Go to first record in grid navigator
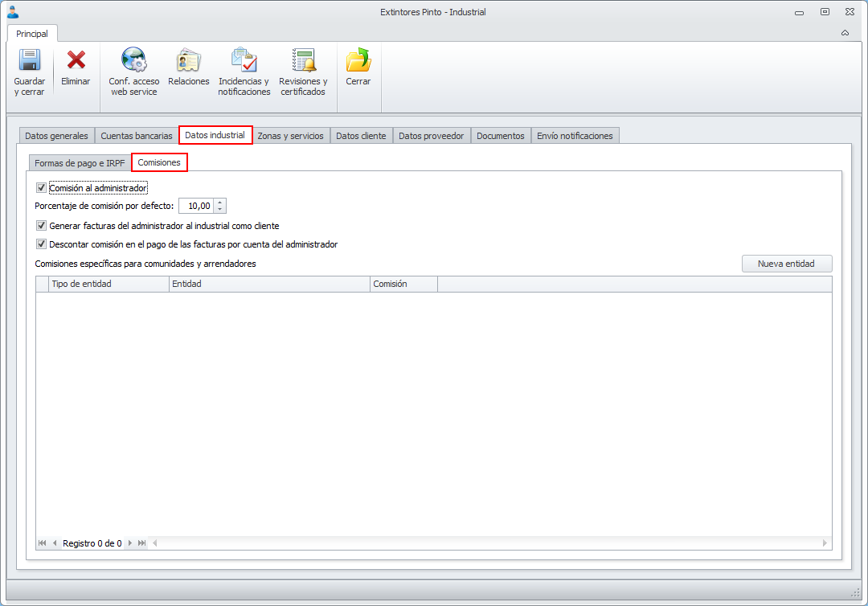Screen dimensions: 868x606 pyautogui.click(x=42, y=543)
